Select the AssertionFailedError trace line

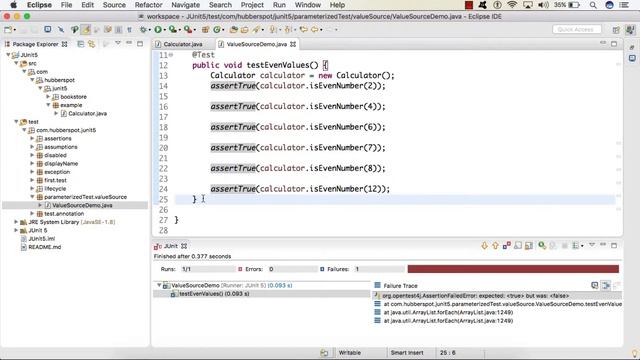(476, 296)
